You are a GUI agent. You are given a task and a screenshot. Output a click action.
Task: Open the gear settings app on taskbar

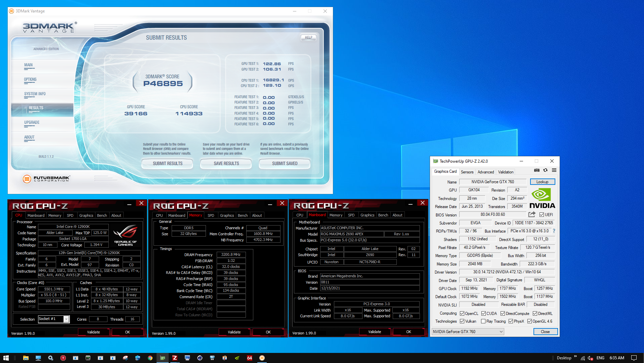(50, 358)
